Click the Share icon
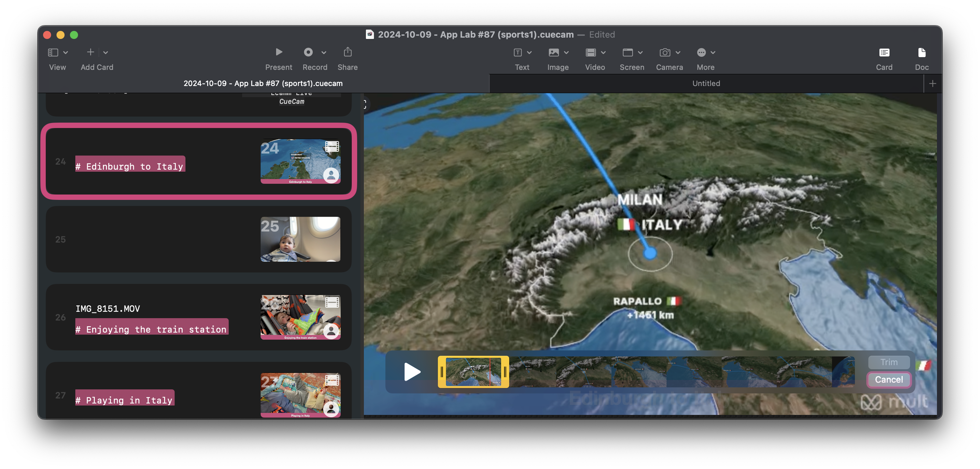980x469 pixels. [x=347, y=52]
